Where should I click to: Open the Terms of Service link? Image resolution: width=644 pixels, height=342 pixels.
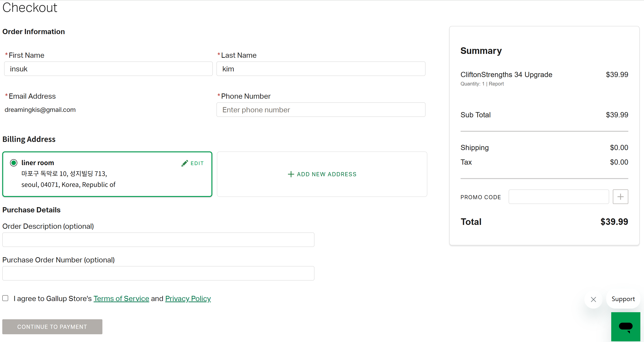coord(121,299)
